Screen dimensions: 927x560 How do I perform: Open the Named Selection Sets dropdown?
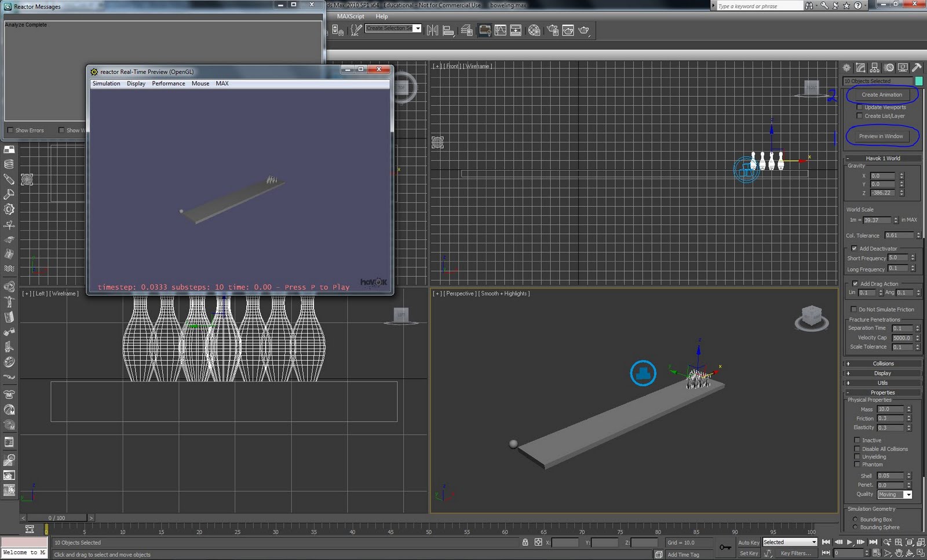[418, 28]
